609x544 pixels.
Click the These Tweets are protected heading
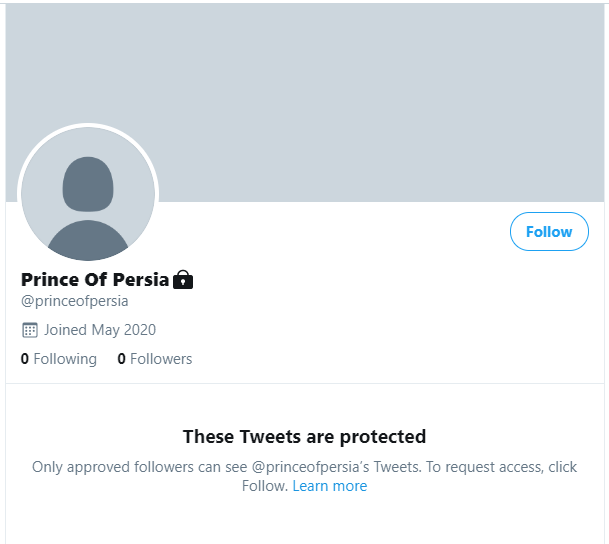click(304, 436)
